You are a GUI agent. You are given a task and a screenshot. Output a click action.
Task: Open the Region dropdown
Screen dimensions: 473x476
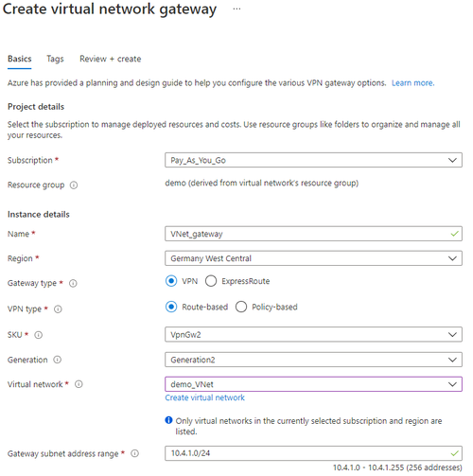point(313,258)
